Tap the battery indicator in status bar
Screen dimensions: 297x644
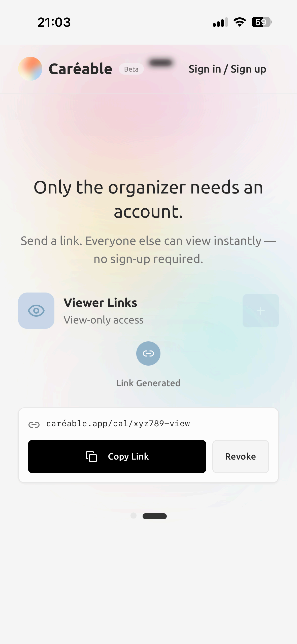[x=262, y=22]
